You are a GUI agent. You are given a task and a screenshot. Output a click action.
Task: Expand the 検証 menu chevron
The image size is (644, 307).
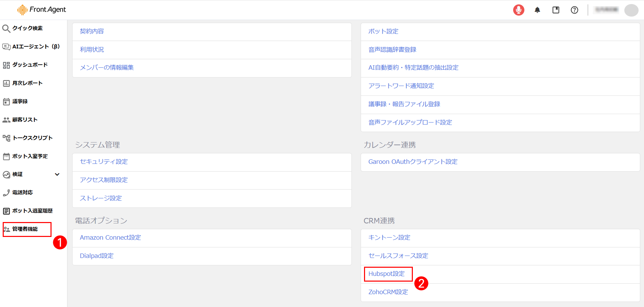tap(57, 174)
